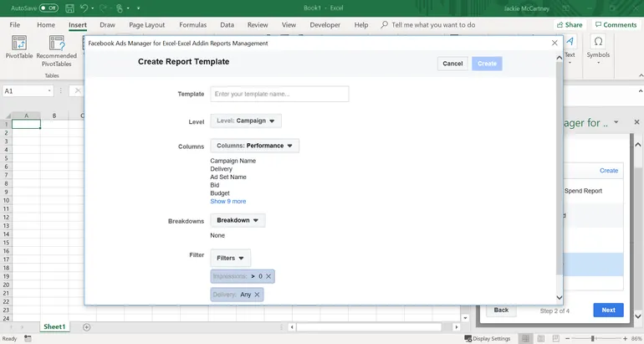The height and width of the screenshot is (344, 644).
Task: Open the Filters dropdown
Action: pyautogui.click(x=230, y=258)
